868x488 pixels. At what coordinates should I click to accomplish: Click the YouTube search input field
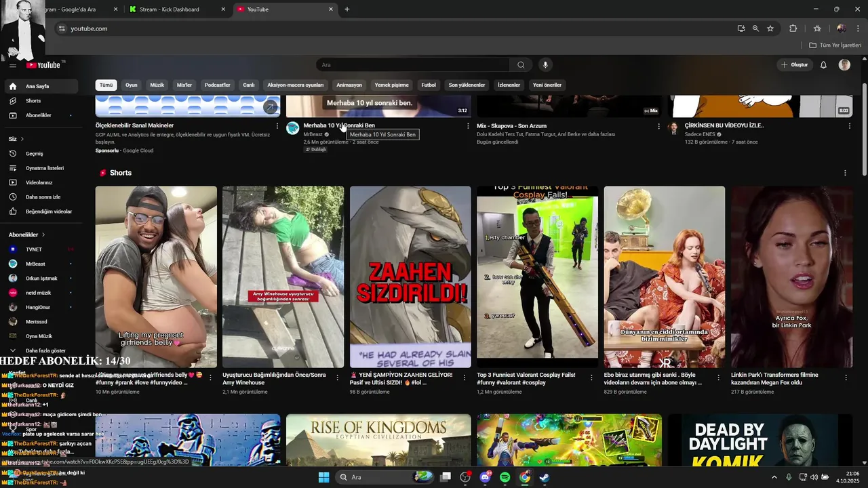tap(412, 65)
